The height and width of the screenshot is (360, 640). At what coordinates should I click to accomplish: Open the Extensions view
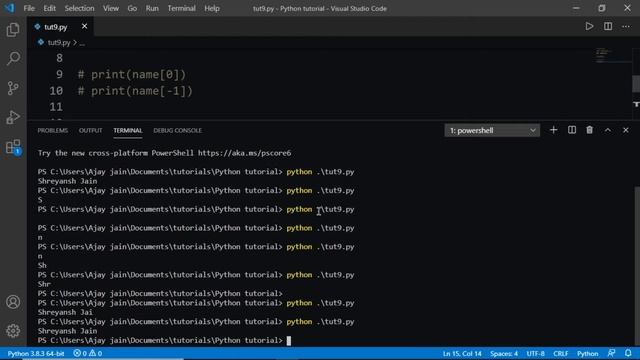[x=13, y=147]
